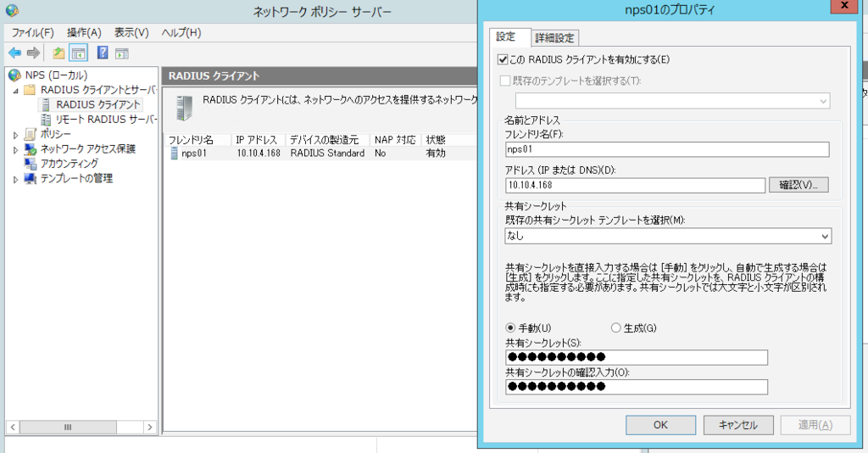Select NPS (ローカル) root node
Screen dimensions: 868x453
point(56,75)
